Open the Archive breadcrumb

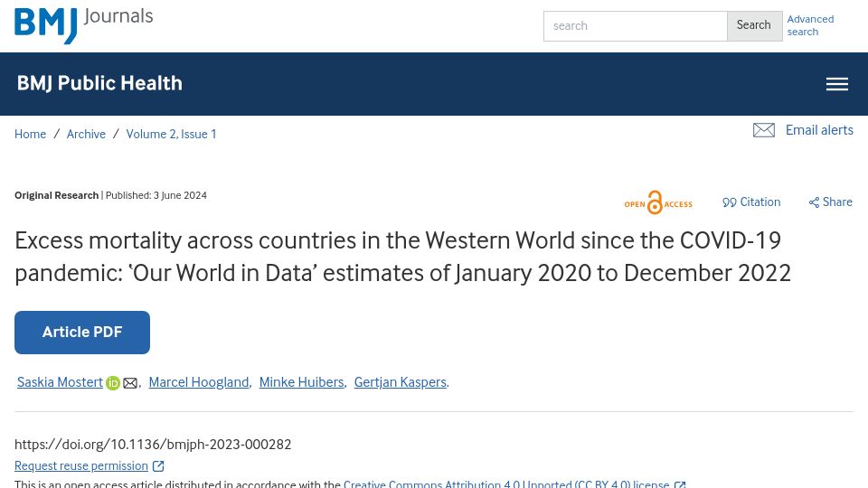tap(87, 134)
